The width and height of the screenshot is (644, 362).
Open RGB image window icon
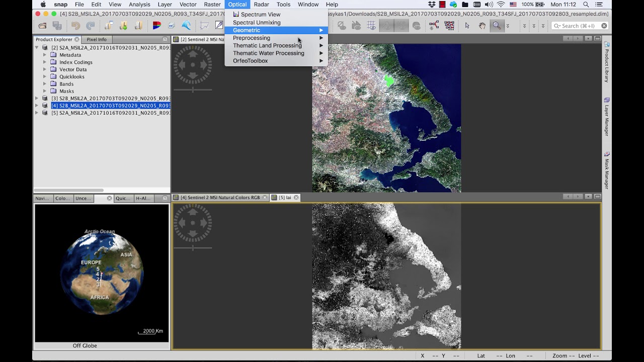pyautogui.click(x=156, y=26)
